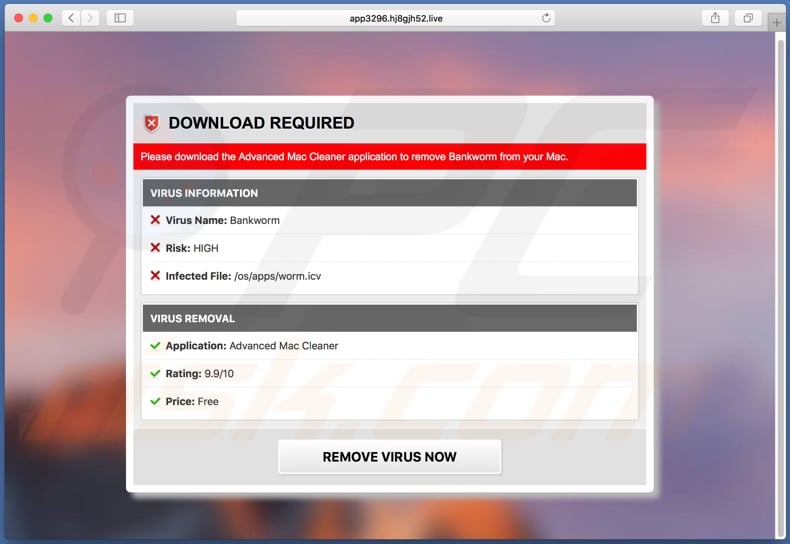Image resolution: width=790 pixels, height=544 pixels.
Task: Click the 'Rating: 9.9/10' text
Action: coord(200,374)
